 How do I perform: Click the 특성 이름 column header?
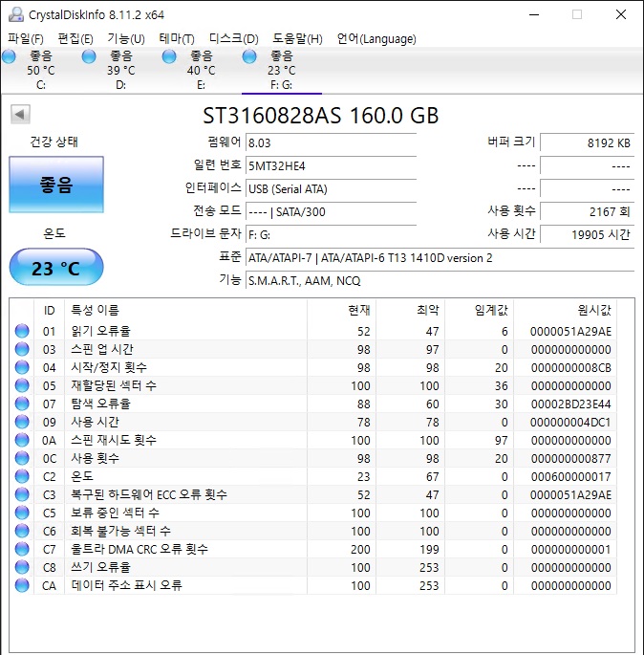tap(186, 310)
